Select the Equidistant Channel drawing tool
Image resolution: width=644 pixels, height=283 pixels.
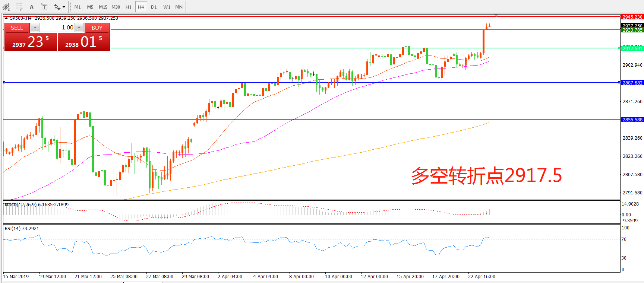[x=6, y=7]
